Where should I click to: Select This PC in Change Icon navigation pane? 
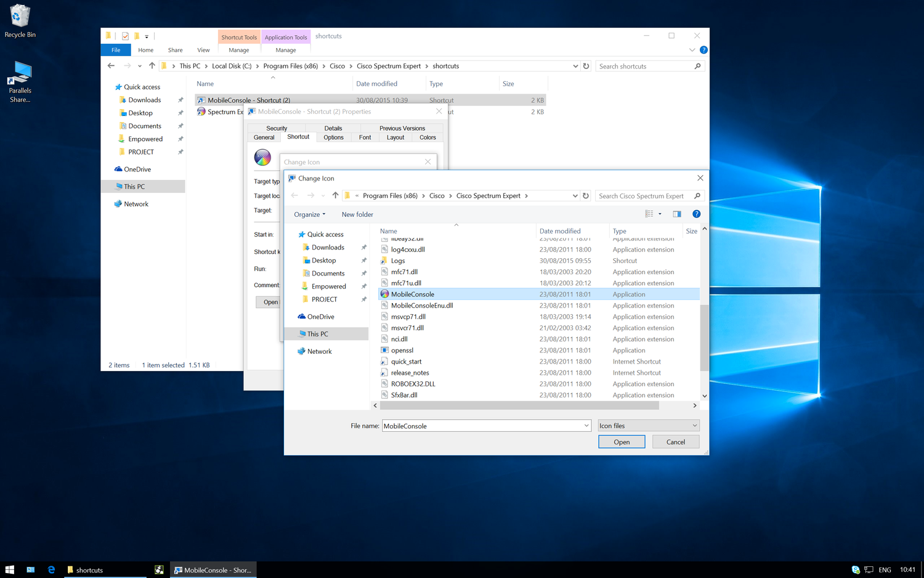[318, 334]
